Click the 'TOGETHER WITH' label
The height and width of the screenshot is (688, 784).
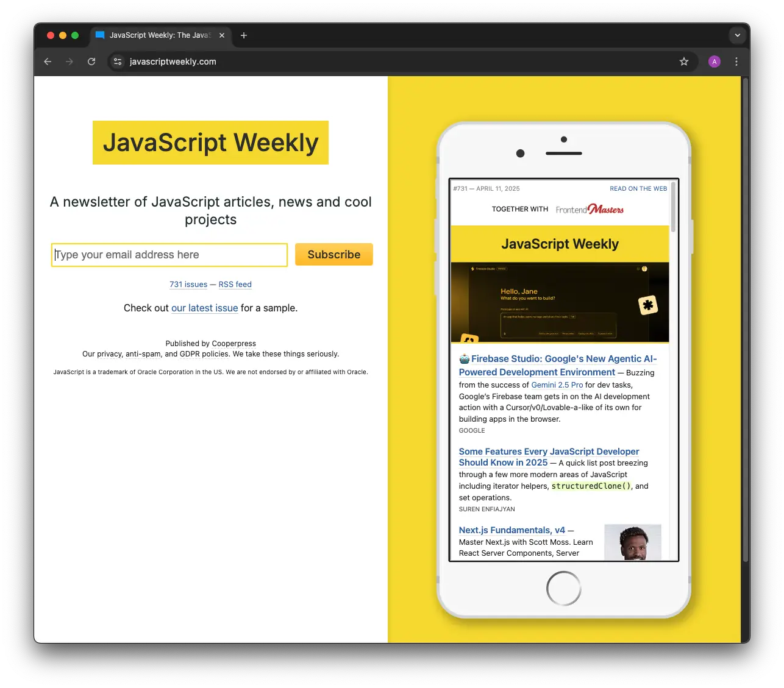pyautogui.click(x=520, y=210)
